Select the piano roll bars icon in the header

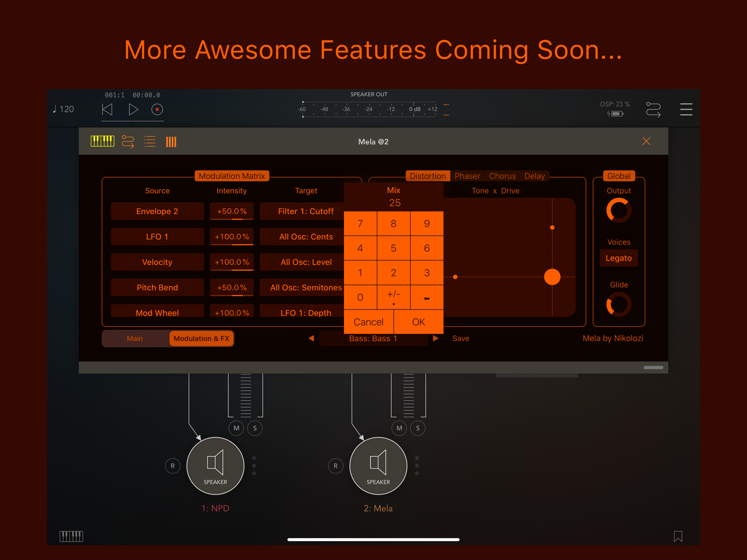click(171, 142)
